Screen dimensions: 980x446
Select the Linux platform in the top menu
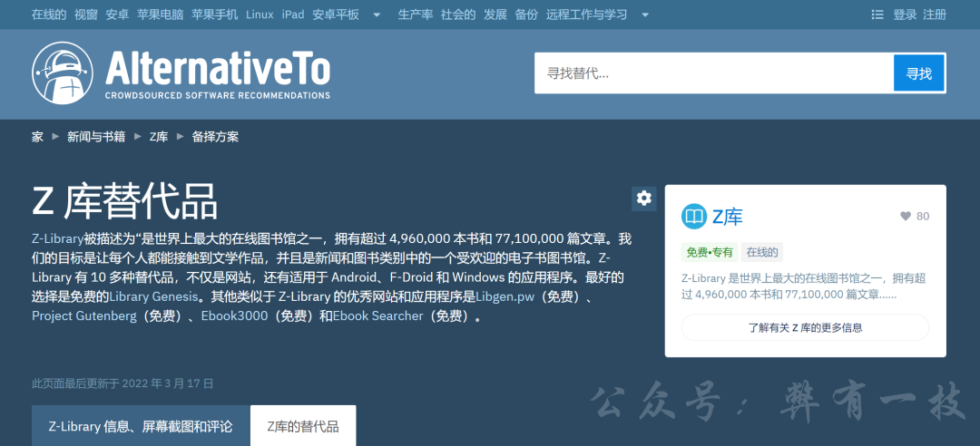260,15
